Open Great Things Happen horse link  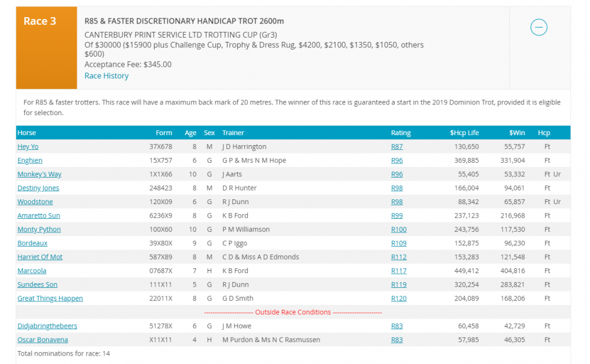[50, 299]
